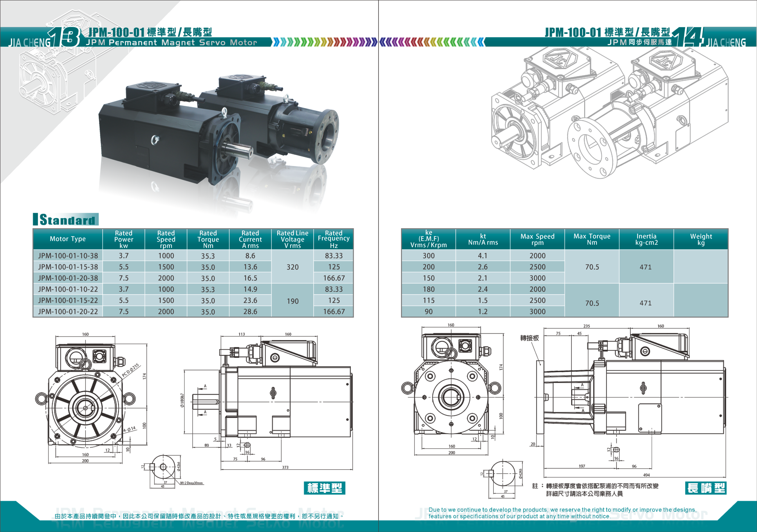
Task: Select the JPM-100-01-20-22 table row label
Action: (68, 312)
